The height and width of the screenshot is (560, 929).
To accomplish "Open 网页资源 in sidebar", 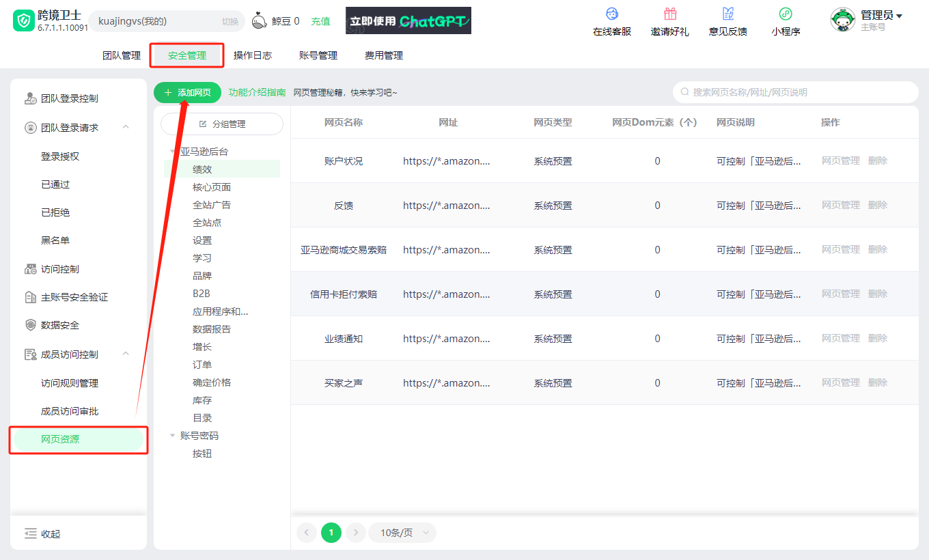I will (x=79, y=439).
